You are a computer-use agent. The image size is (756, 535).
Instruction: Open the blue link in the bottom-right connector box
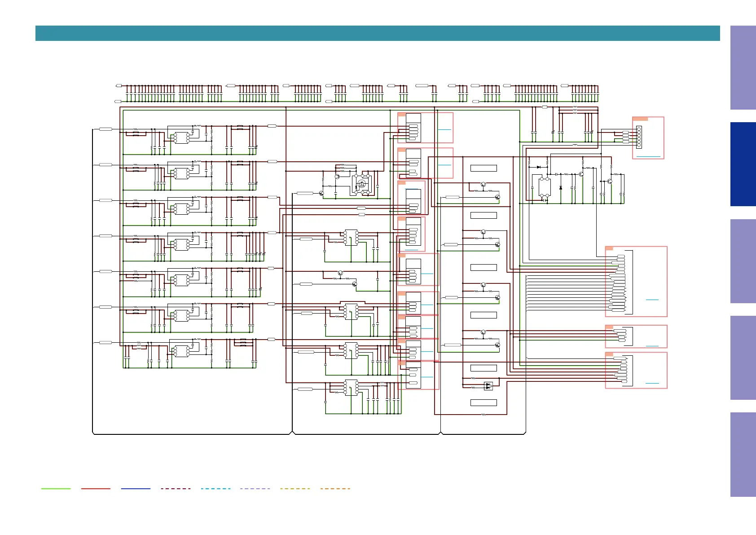click(x=652, y=383)
